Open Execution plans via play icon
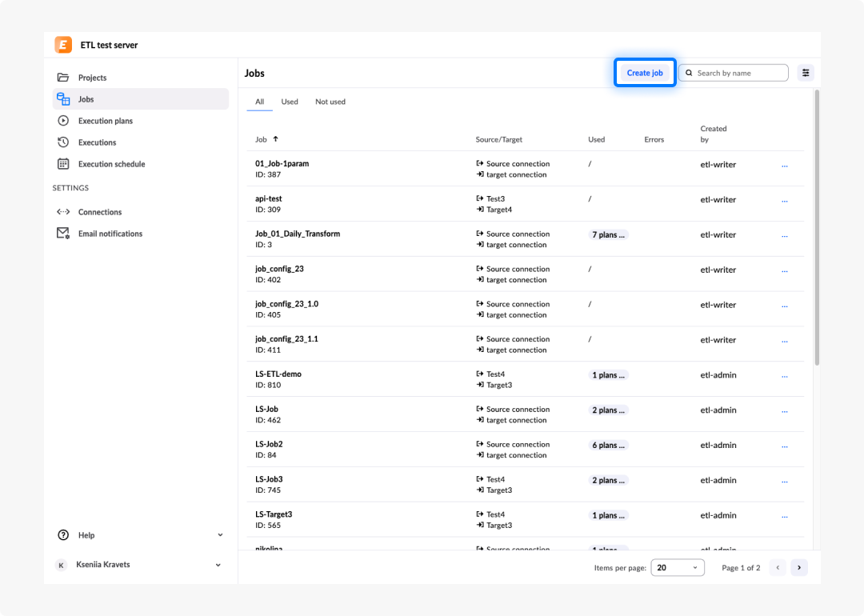 63,121
